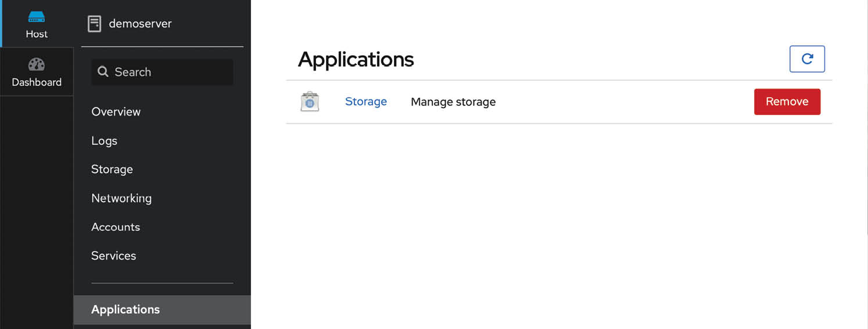Switch to the Dashboard tab label
Viewport: 868px width, 329px height.
click(37, 82)
